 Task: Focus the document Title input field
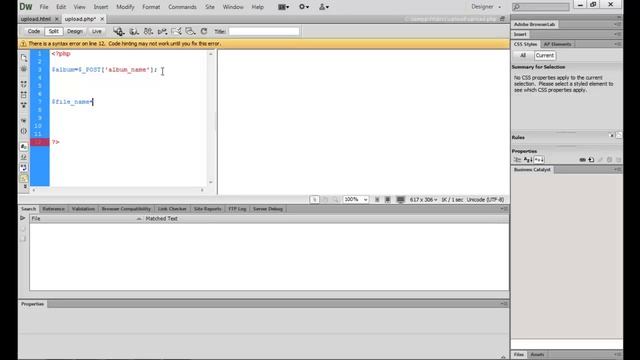[x=264, y=31]
